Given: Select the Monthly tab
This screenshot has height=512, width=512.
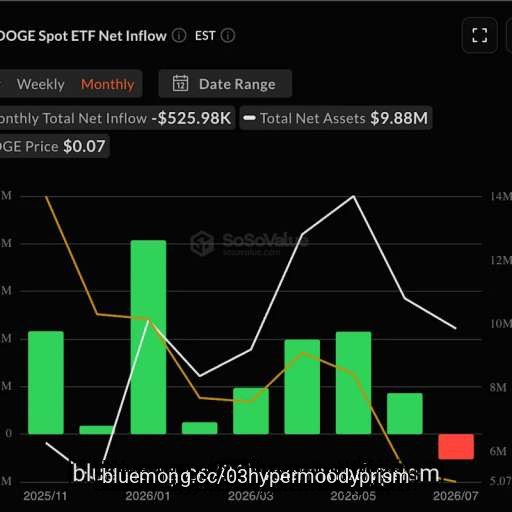Looking at the screenshot, I should (x=107, y=84).
